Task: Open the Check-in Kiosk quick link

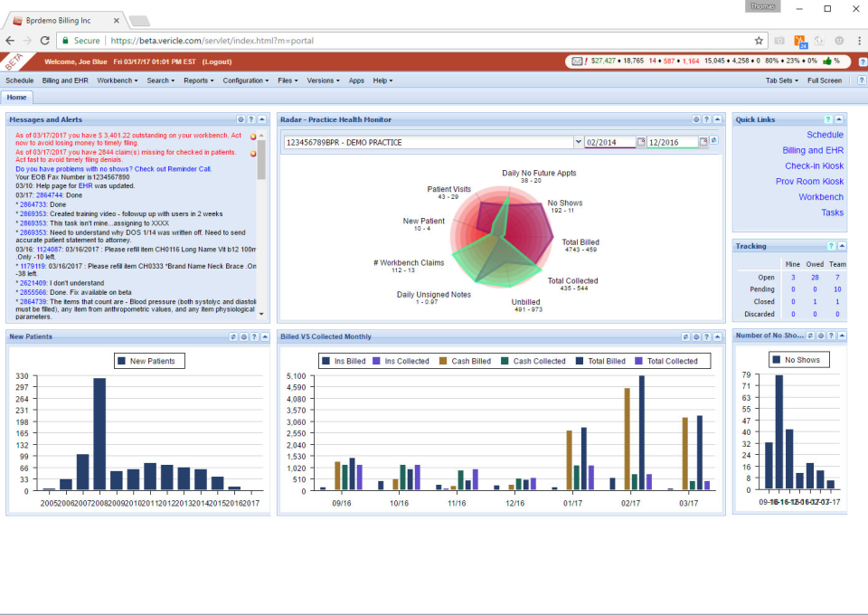Action: (816, 166)
